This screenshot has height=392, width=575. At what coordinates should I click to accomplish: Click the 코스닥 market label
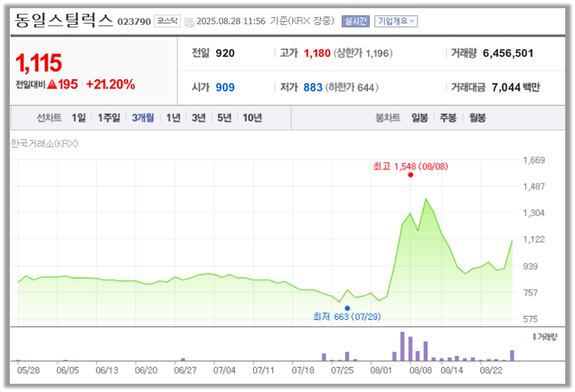click(167, 21)
